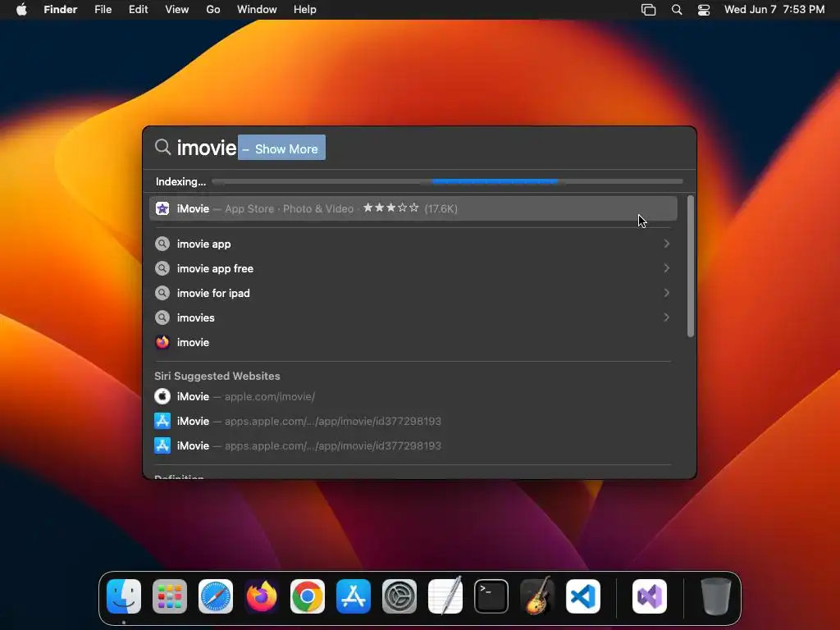Select the 'imovie app free' suggestion
This screenshot has height=630, width=840.
click(413, 268)
